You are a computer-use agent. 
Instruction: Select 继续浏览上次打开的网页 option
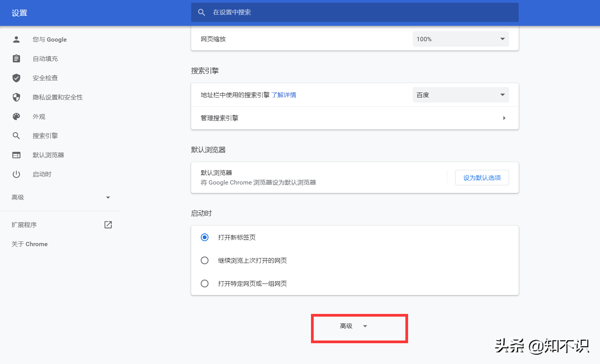(204, 260)
